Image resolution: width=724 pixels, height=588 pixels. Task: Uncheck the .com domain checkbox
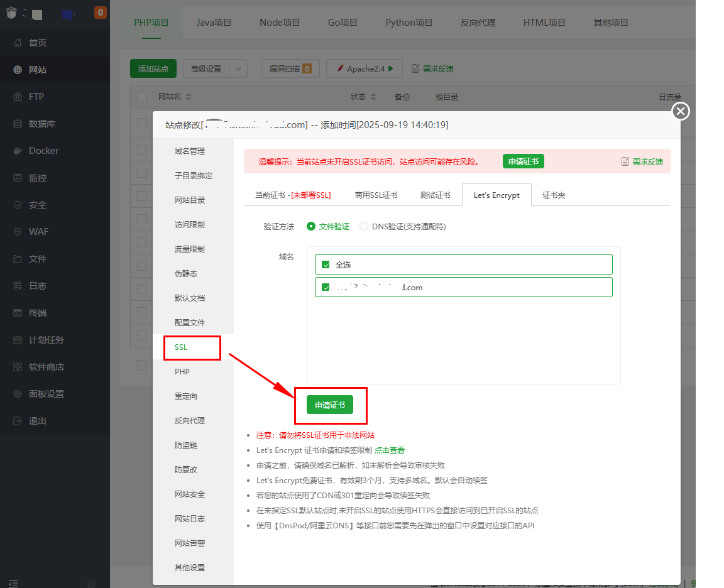pyautogui.click(x=326, y=287)
